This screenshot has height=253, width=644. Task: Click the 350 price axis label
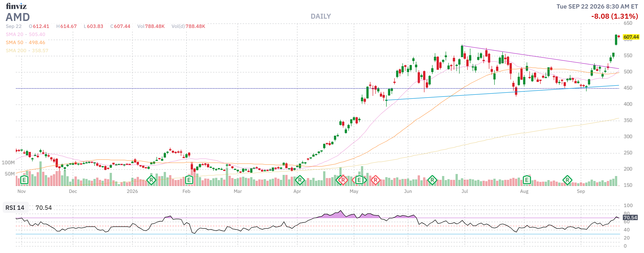pyautogui.click(x=628, y=120)
